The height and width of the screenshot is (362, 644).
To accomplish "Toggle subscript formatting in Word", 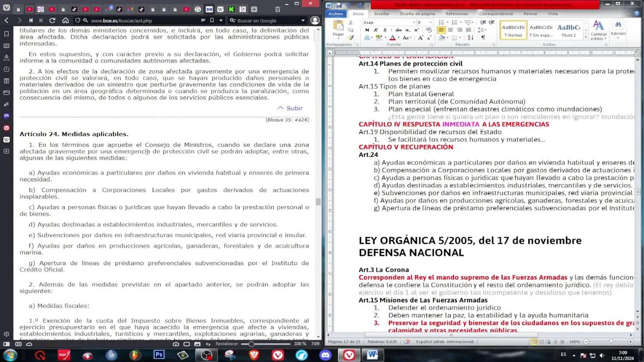I will (x=408, y=30).
